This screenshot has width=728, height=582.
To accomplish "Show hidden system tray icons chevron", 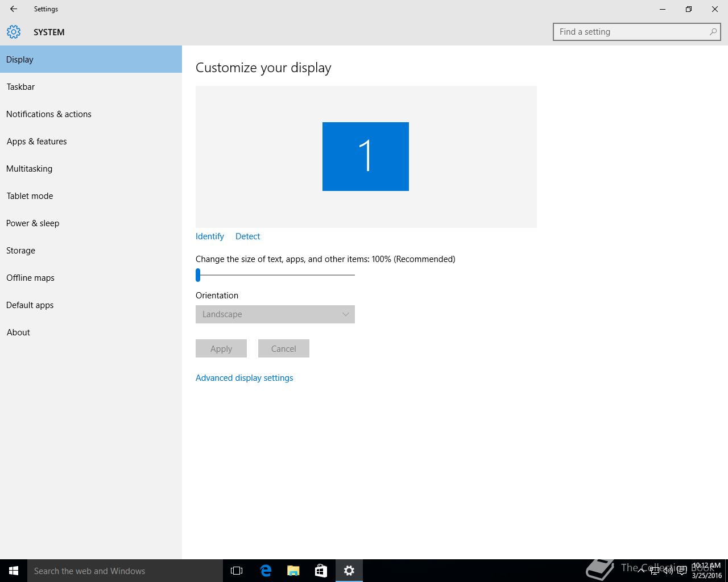I will (641, 571).
